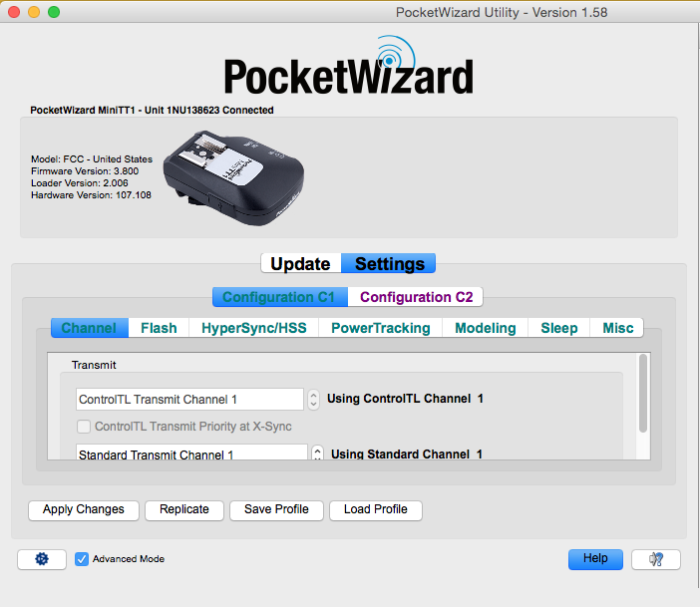Open the Modeling tab
Viewport: 700px width, 607px height.
(x=486, y=328)
